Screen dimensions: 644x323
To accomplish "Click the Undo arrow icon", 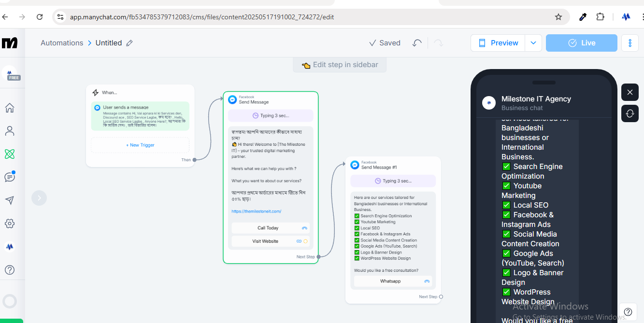I will pyautogui.click(x=417, y=43).
